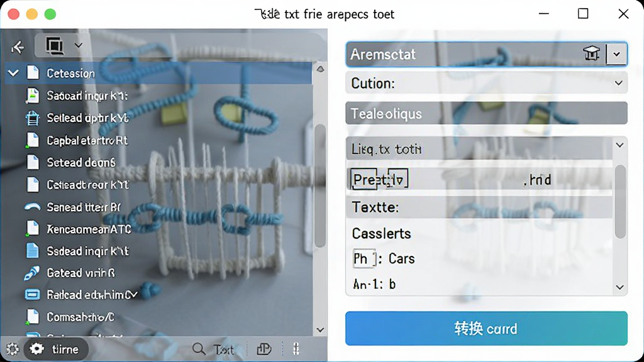644x362 pixels.
Task: Select the Tealeotiqus tab header
Action: click(x=486, y=114)
